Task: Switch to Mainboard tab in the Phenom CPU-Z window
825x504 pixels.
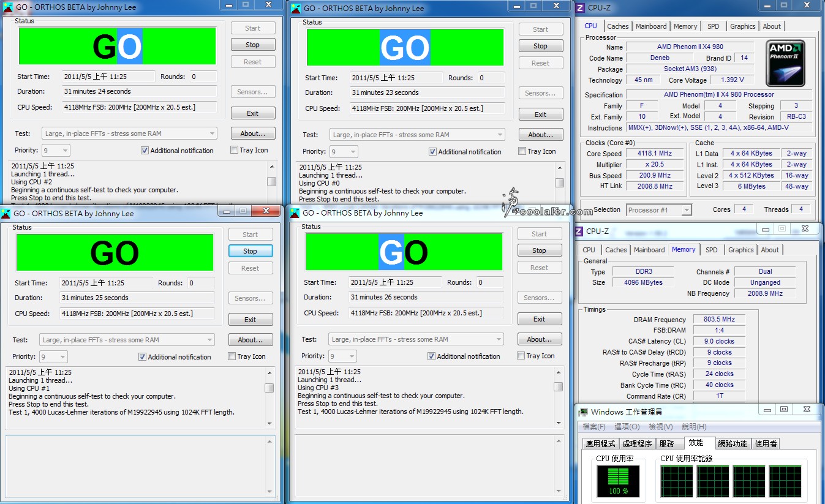Action: [x=651, y=26]
